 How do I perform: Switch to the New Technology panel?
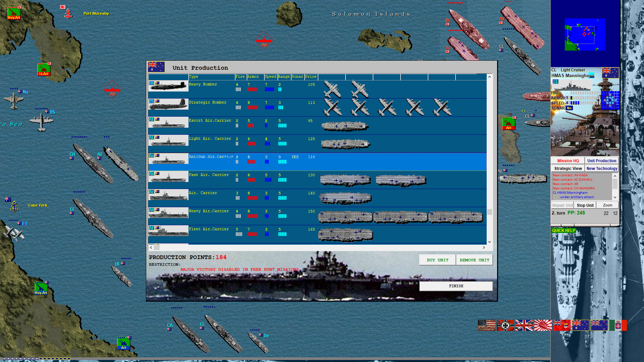602,168
